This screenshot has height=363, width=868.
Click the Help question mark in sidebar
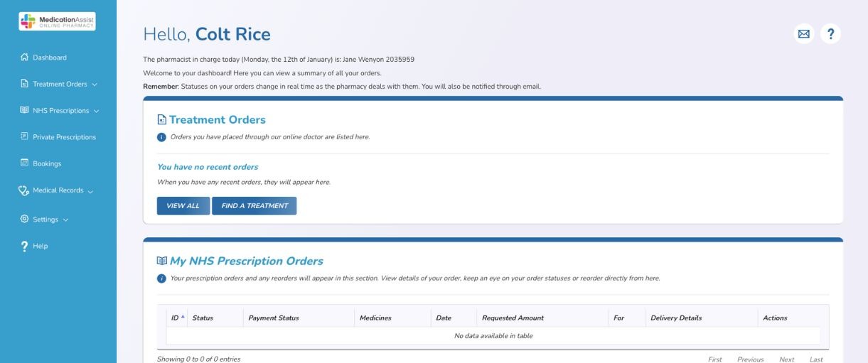coord(23,246)
